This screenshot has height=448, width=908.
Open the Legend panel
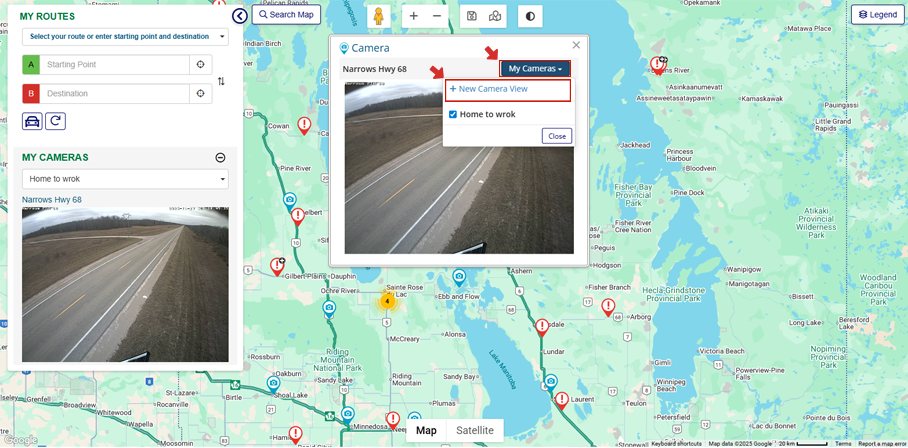click(x=878, y=14)
